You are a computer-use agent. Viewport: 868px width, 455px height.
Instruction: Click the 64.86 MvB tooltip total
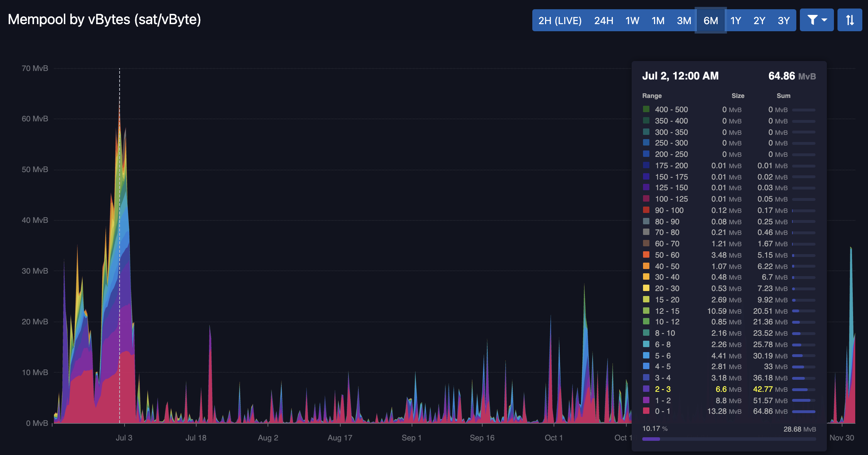792,76
